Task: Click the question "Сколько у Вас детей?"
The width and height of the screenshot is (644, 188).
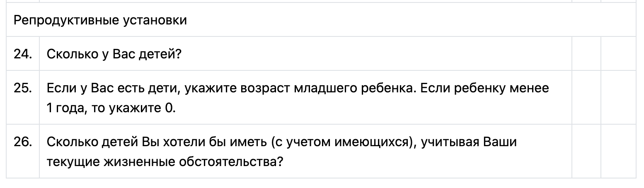Action: coord(114,54)
